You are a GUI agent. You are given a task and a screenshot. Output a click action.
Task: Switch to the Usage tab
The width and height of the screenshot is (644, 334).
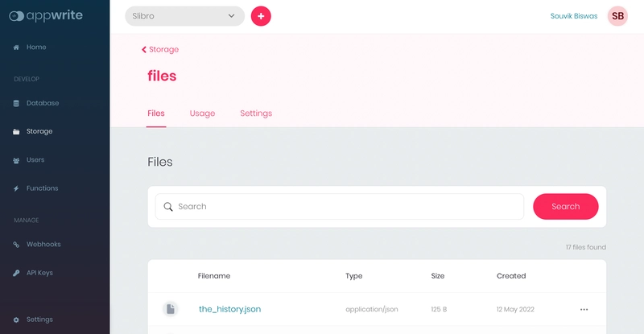pos(202,113)
